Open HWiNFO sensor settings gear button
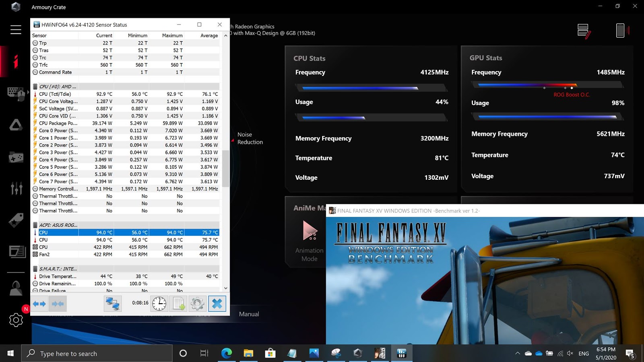The image size is (644, 362). (x=197, y=304)
